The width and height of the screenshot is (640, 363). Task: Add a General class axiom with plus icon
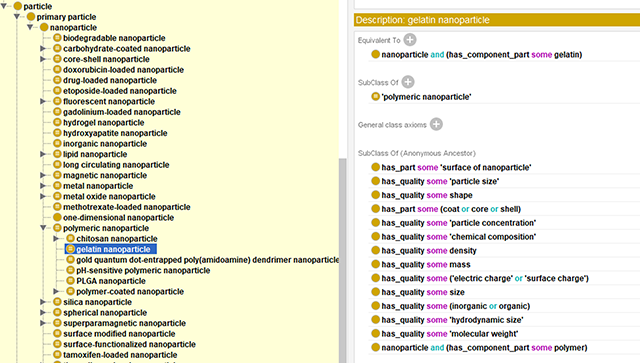436,124
